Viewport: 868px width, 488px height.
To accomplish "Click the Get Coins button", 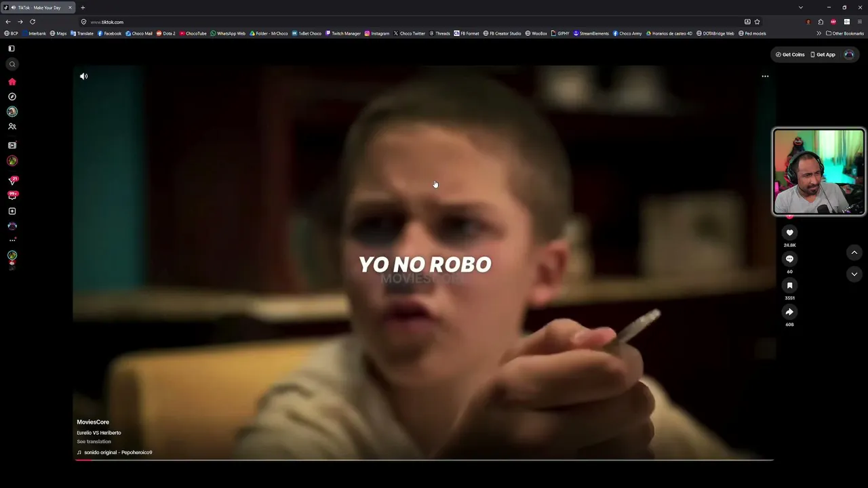I will (790, 54).
